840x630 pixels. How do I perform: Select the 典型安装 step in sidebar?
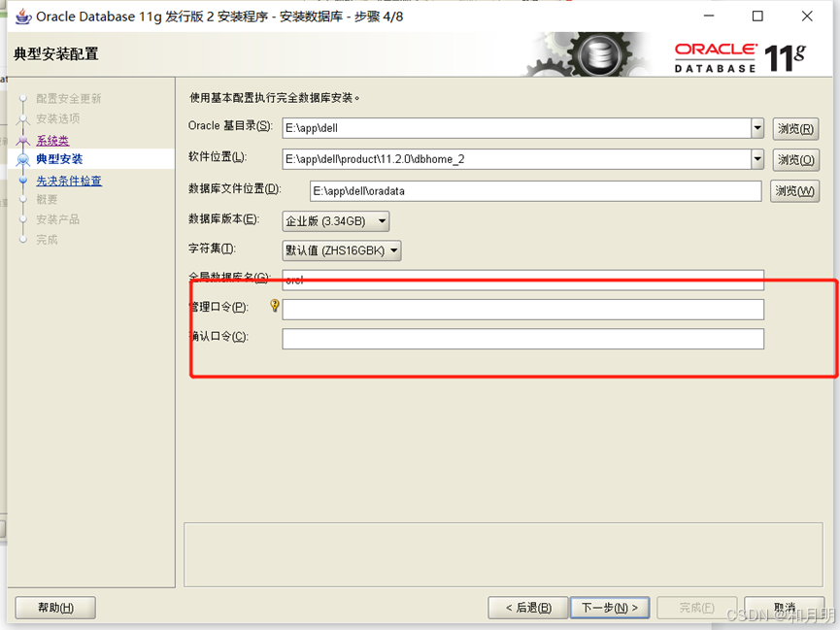tap(59, 159)
